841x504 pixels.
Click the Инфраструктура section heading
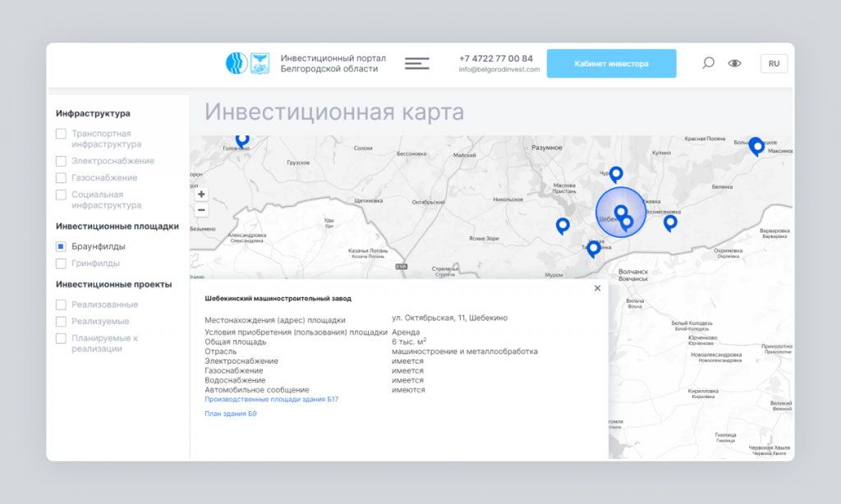[x=93, y=113]
